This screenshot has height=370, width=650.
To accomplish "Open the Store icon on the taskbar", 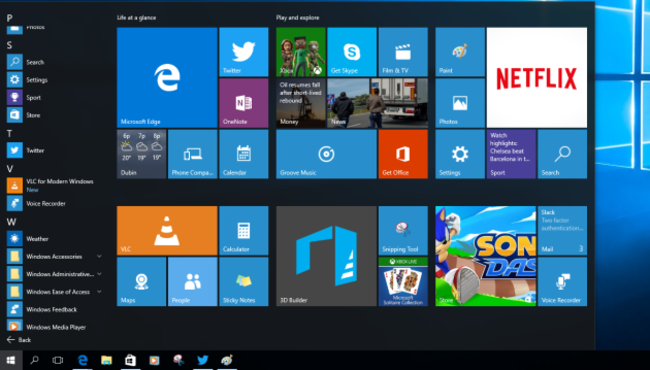I will coord(131,360).
